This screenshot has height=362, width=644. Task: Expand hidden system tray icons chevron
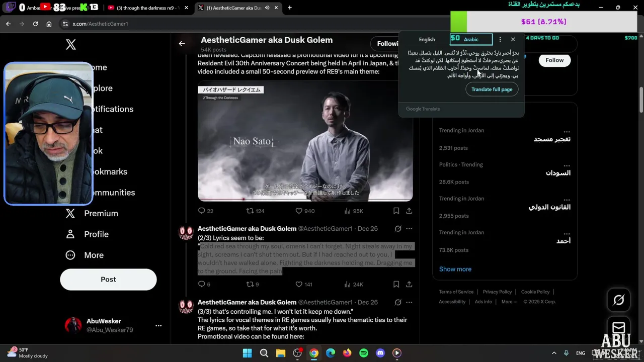pyautogui.click(x=554, y=353)
